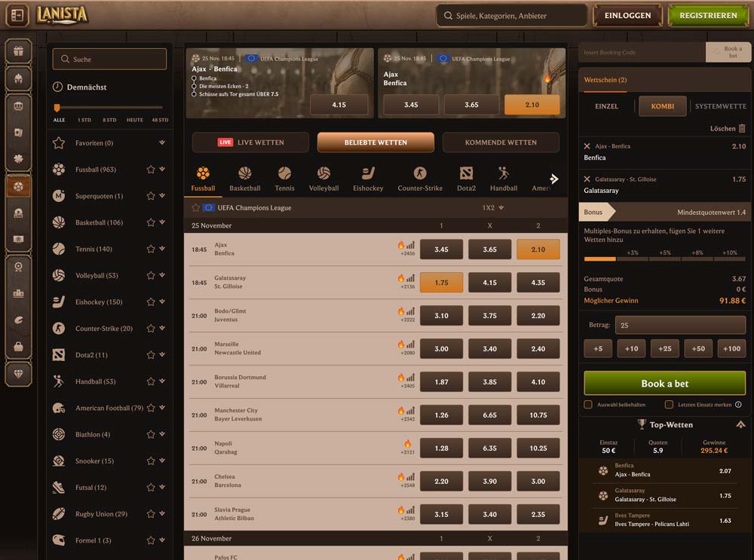Screen dimensions: 754x560
Task: Favorite the UEFA Champions League star
Action: [196, 207]
